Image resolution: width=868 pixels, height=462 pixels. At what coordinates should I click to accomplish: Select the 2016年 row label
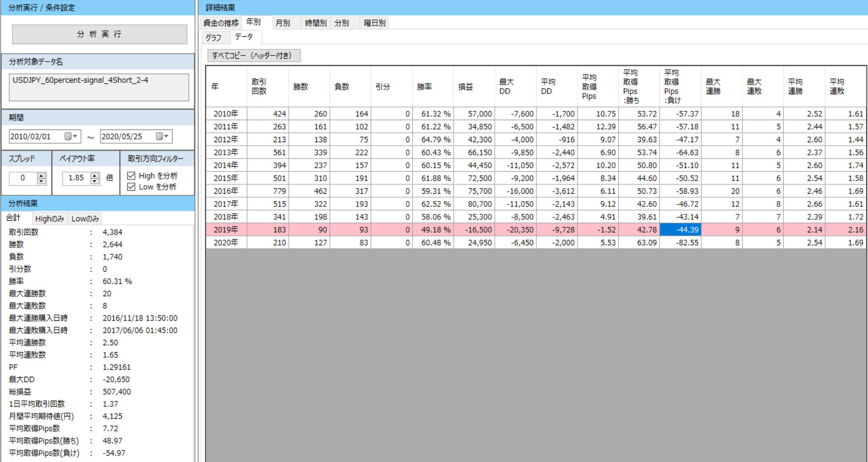point(226,191)
